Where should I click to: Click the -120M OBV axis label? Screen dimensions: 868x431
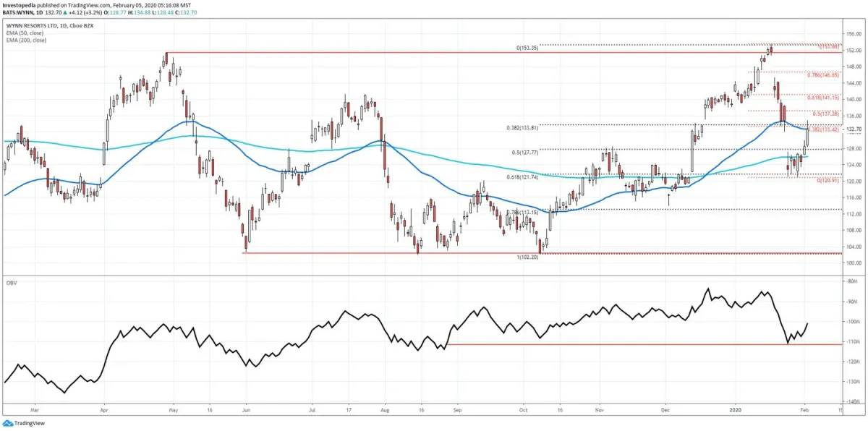854,361
